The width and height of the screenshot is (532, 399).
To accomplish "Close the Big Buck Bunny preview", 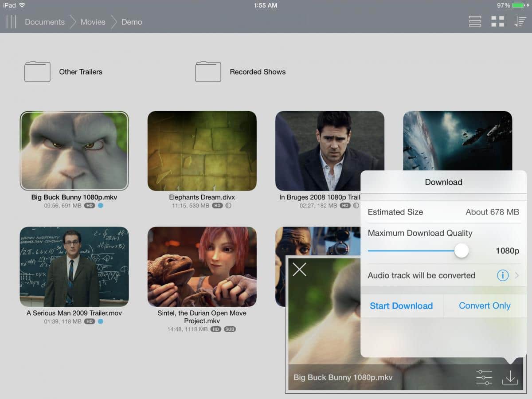I will click(x=300, y=269).
